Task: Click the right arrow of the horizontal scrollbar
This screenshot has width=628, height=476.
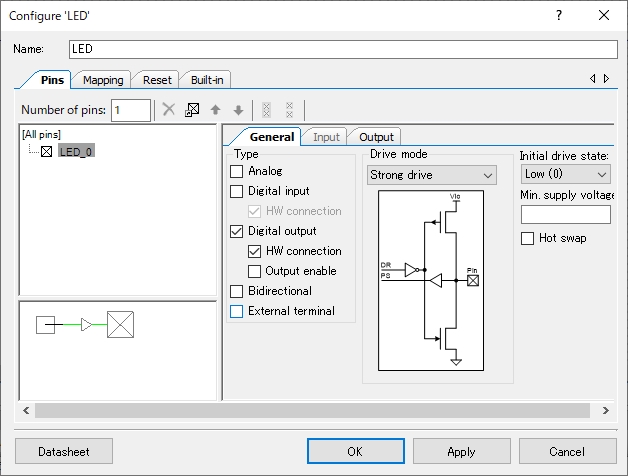Action: tap(606, 411)
